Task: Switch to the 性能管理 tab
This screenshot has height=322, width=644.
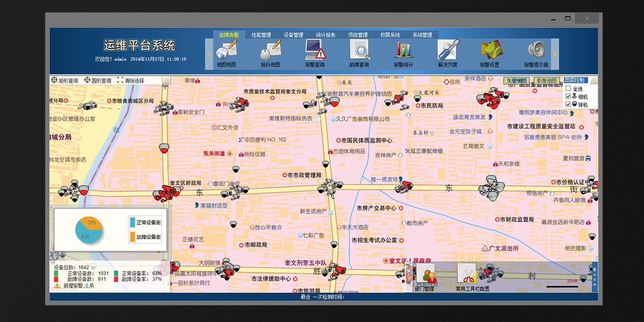Action: (261, 35)
